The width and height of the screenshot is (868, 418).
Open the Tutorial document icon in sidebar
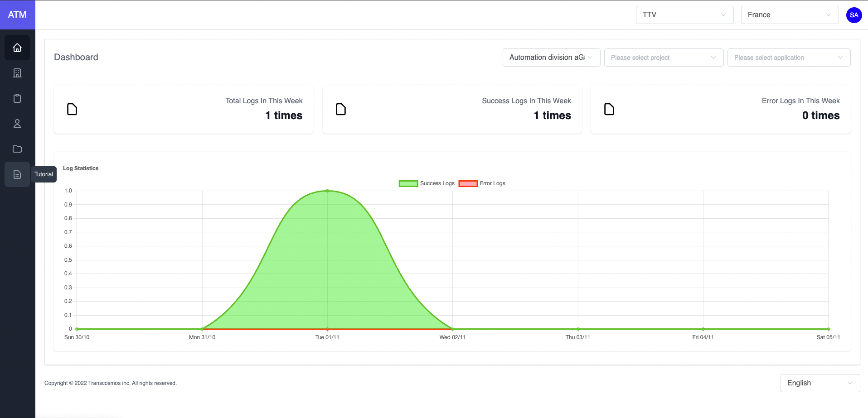point(17,174)
